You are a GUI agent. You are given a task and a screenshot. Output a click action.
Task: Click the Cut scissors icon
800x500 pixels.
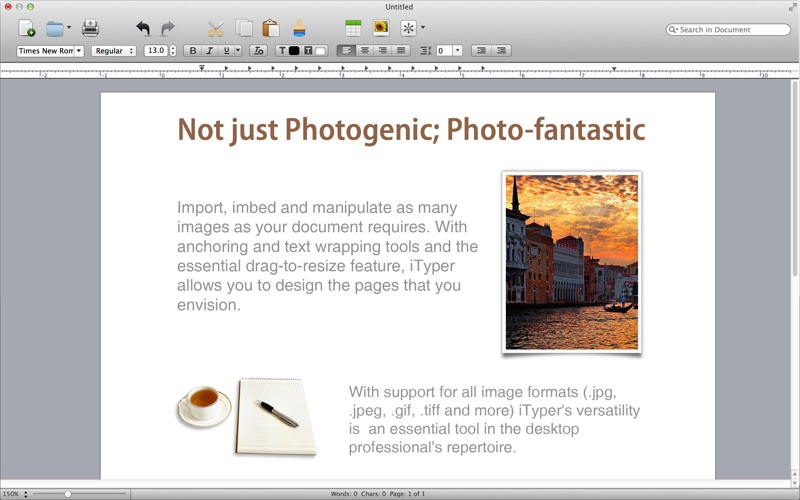215,28
